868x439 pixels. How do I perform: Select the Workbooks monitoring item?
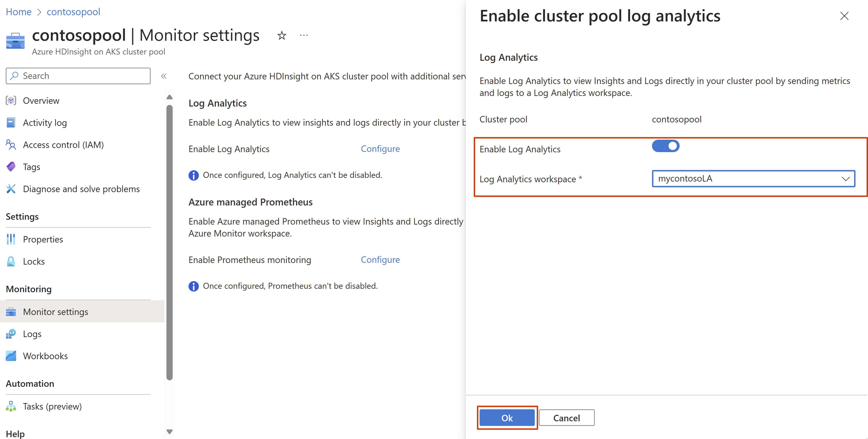[x=45, y=356]
